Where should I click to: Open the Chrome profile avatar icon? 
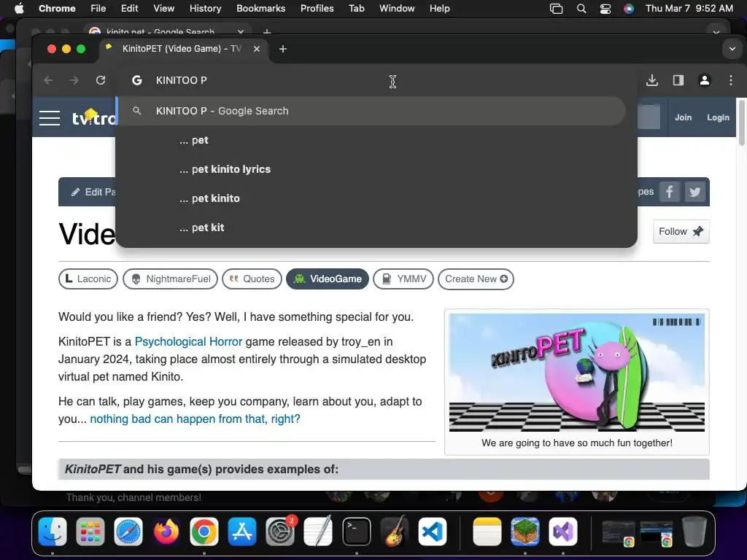point(705,80)
